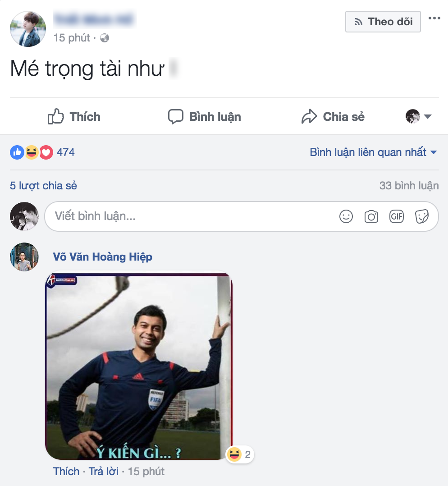Open the sticker picker in comment box
Screen dimensions: 448x486
click(422, 216)
